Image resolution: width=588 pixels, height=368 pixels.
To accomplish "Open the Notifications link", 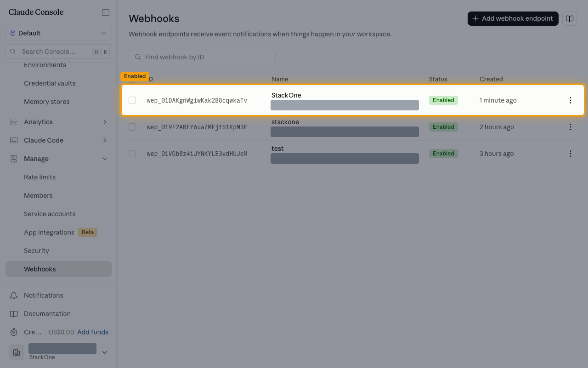I will click(x=44, y=295).
